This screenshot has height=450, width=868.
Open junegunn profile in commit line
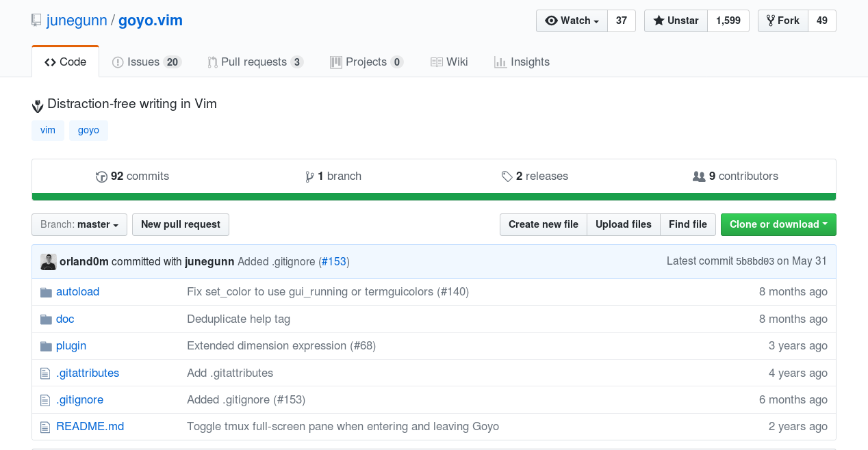point(209,261)
